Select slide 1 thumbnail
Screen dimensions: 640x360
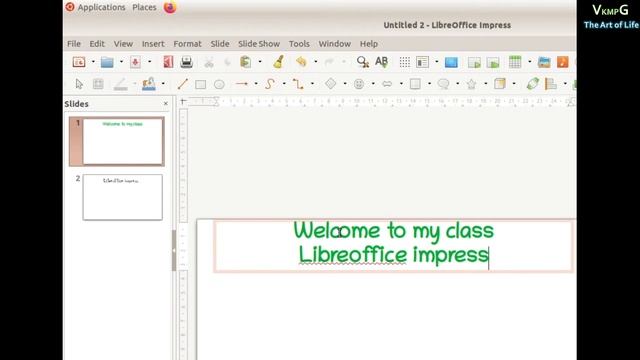(122, 141)
